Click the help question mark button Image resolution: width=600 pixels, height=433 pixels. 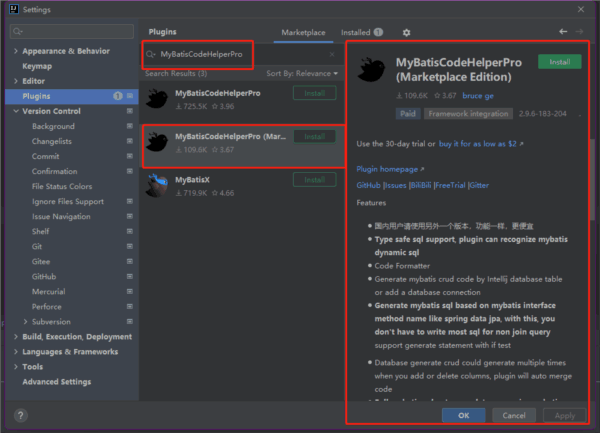pyautogui.click(x=21, y=415)
